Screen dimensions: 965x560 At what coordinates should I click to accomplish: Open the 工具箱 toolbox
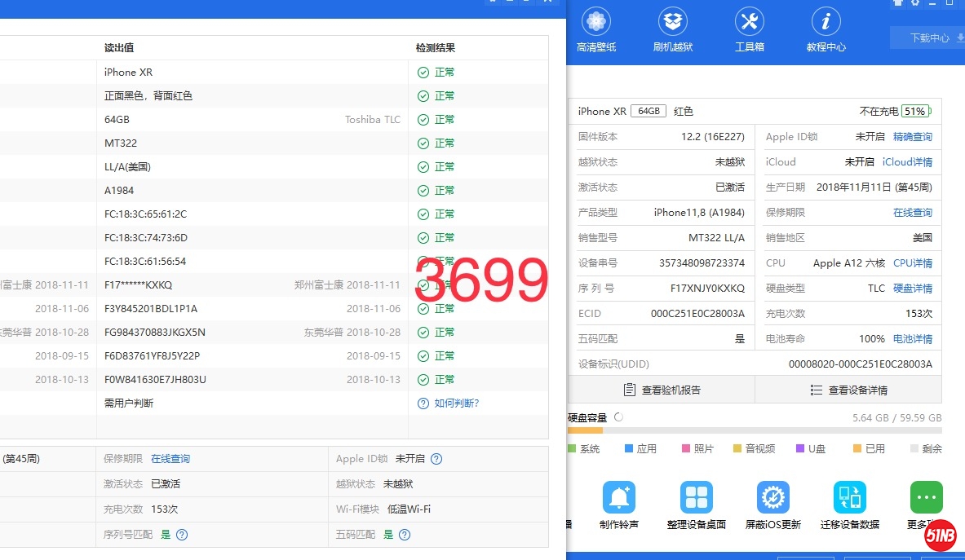coord(749,31)
